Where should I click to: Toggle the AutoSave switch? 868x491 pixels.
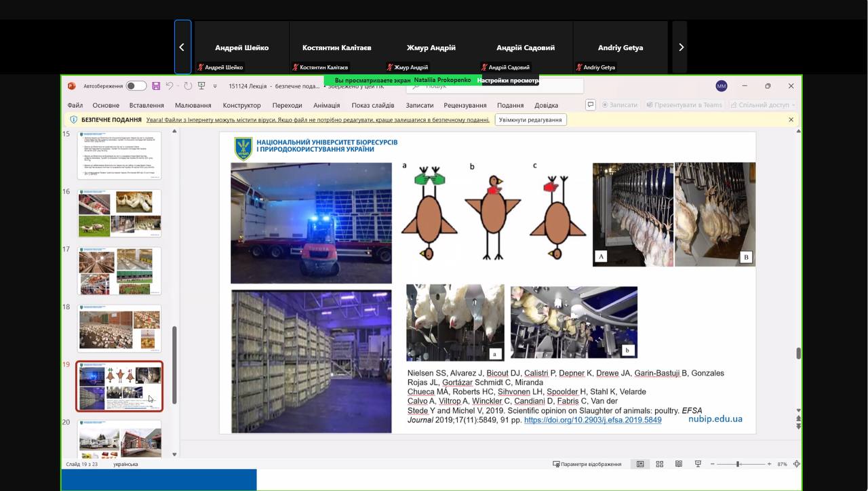(x=136, y=86)
